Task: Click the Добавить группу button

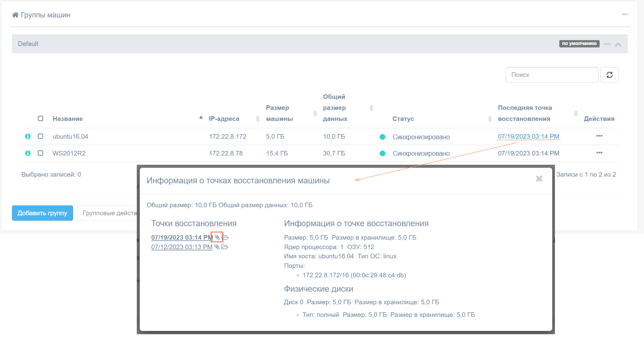Action: [x=42, y=213]
